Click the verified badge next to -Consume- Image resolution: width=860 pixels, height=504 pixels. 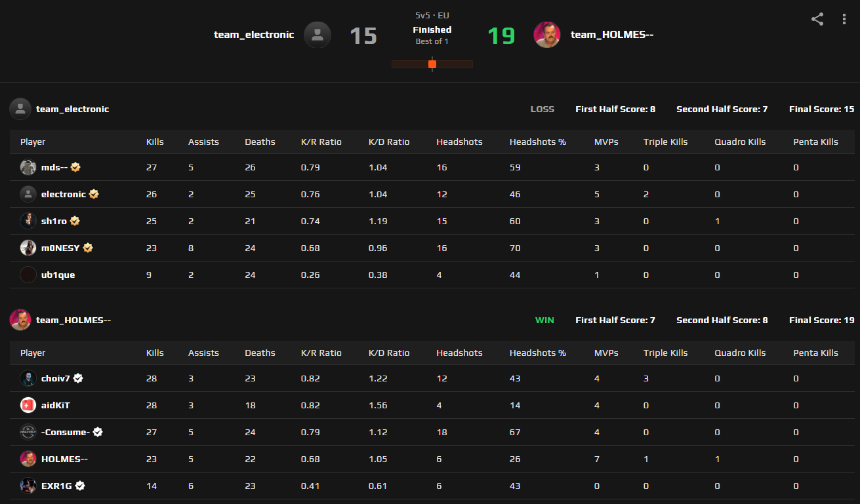point(98,432)
